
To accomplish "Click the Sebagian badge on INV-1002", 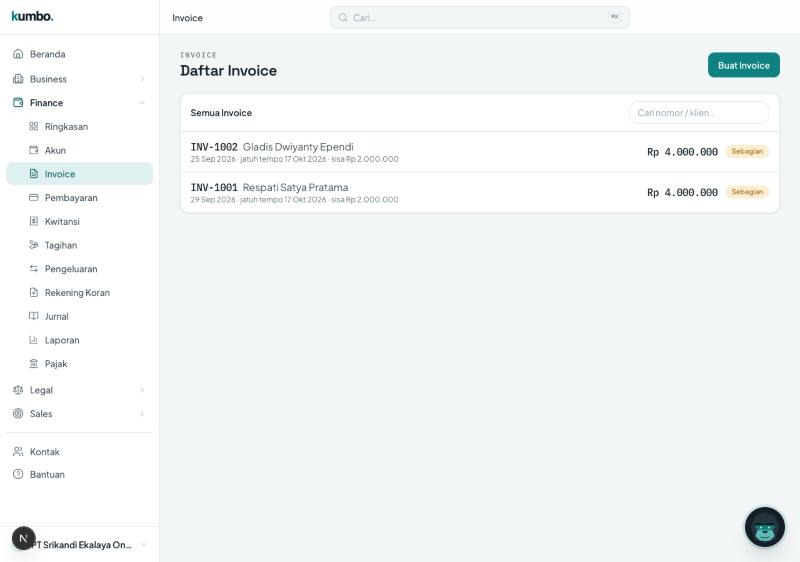I will pyautogui.click(x=747, y=151).
